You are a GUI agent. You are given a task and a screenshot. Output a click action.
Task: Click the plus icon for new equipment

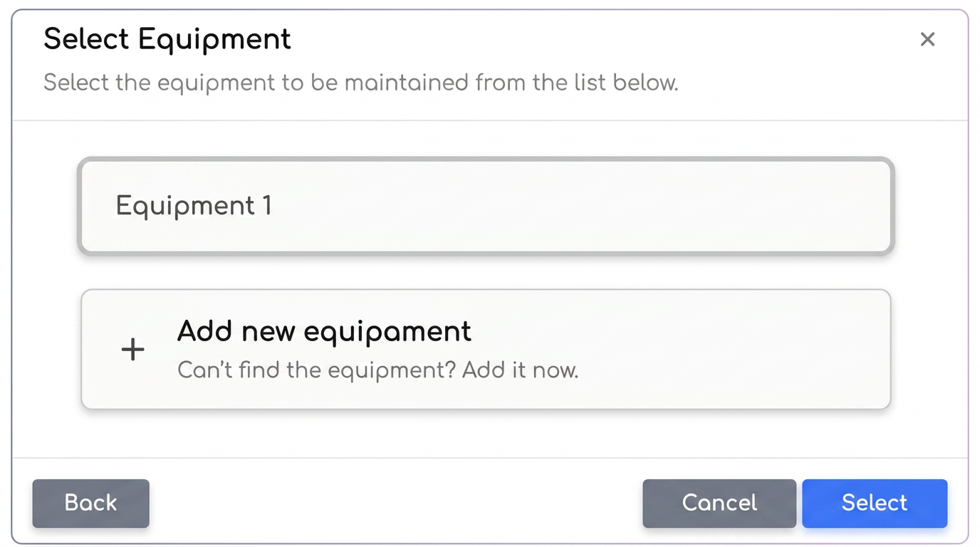[x=132, y=349]
